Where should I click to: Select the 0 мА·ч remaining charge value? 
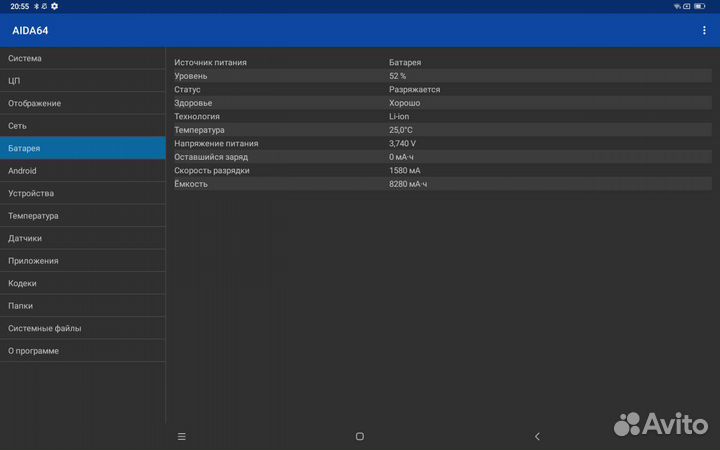[401, 157]
